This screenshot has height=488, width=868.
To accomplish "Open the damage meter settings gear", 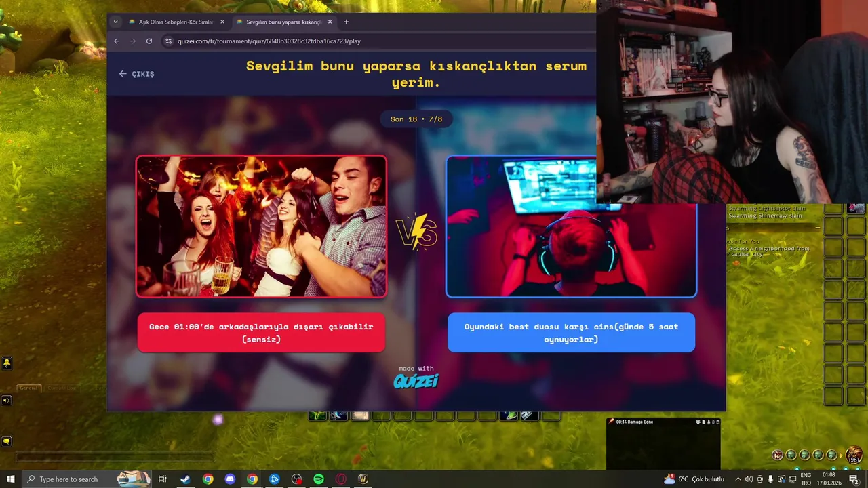I will pos(698,422).
